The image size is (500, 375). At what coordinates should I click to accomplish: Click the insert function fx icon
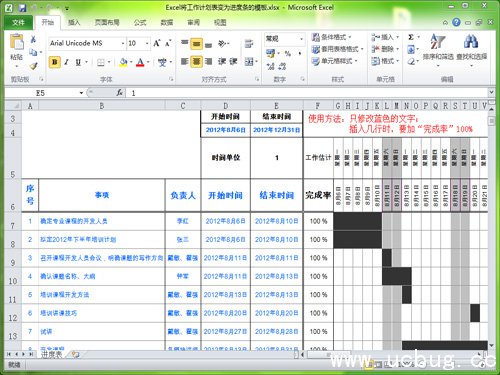119,93
